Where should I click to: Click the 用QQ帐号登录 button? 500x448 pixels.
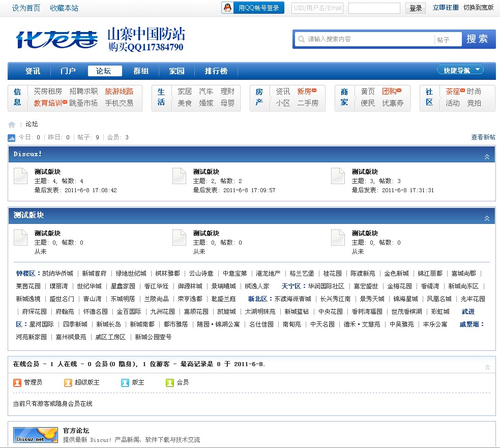coord(253,8)
